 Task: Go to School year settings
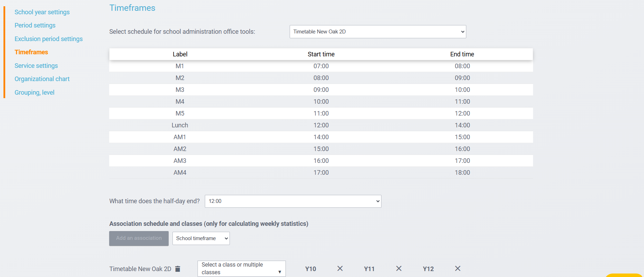pyautogui.click(x=42, y=12)
